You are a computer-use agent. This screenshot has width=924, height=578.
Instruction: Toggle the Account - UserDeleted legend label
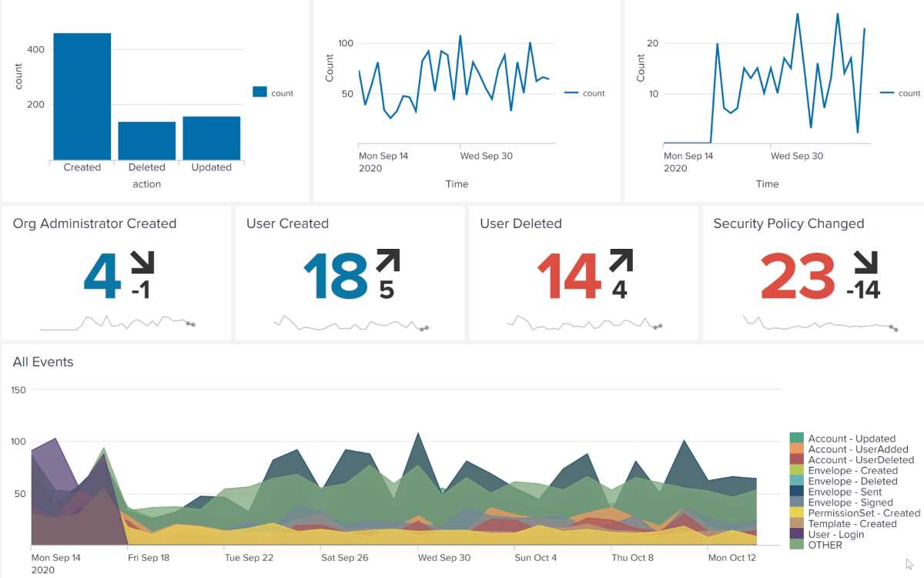click(861, 460)
